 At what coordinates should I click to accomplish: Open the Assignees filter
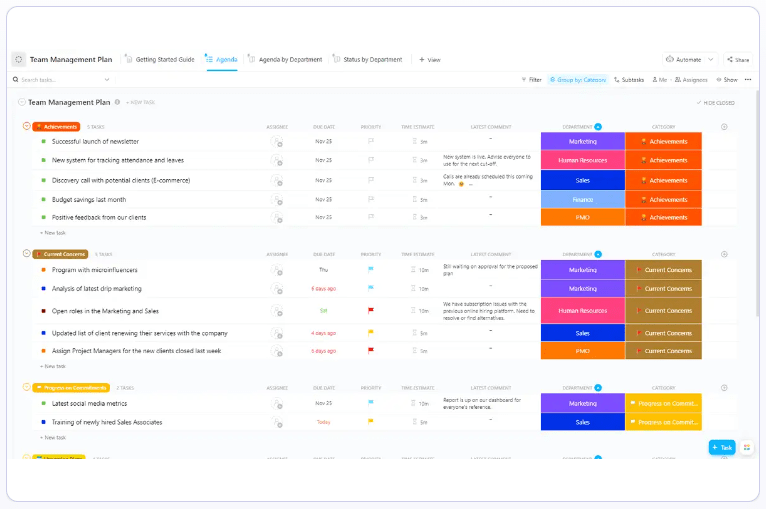[x=691, y=80]
